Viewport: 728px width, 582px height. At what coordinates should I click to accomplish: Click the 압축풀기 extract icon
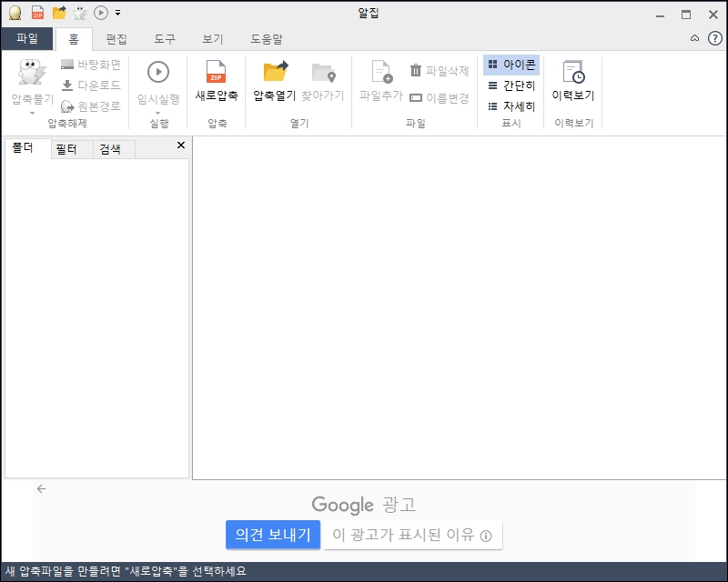pos(32,73)
